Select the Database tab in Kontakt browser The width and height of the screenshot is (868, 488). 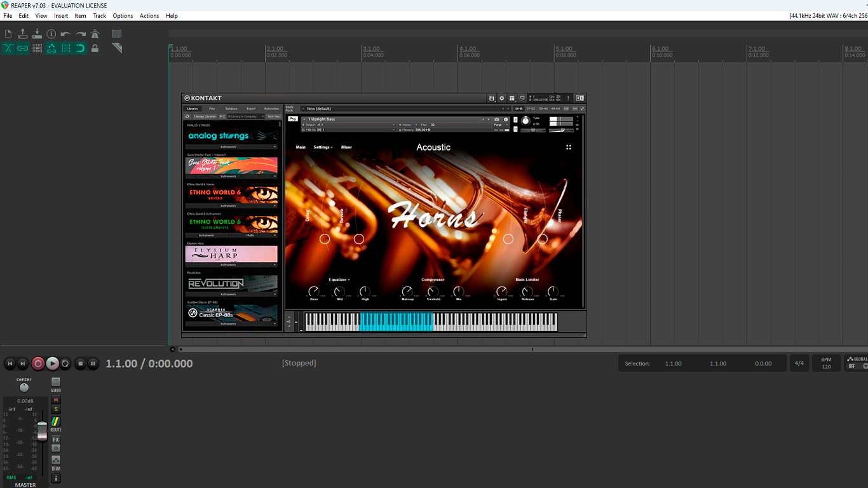[231, 109]
